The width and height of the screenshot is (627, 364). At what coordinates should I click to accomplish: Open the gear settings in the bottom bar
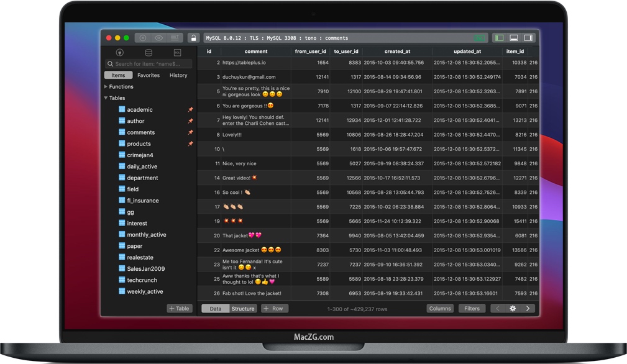point(513,308)
